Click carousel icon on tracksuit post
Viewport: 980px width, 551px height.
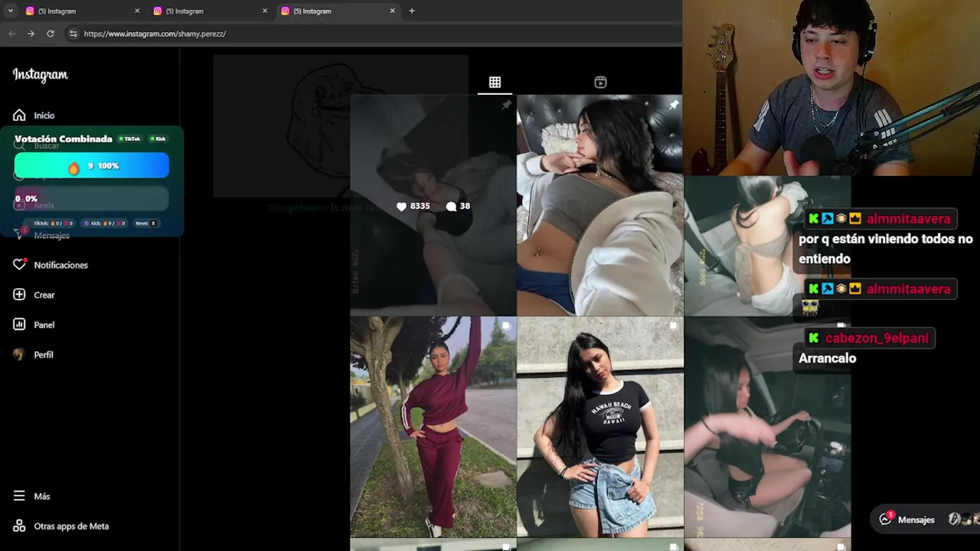(x=506, y=326)
